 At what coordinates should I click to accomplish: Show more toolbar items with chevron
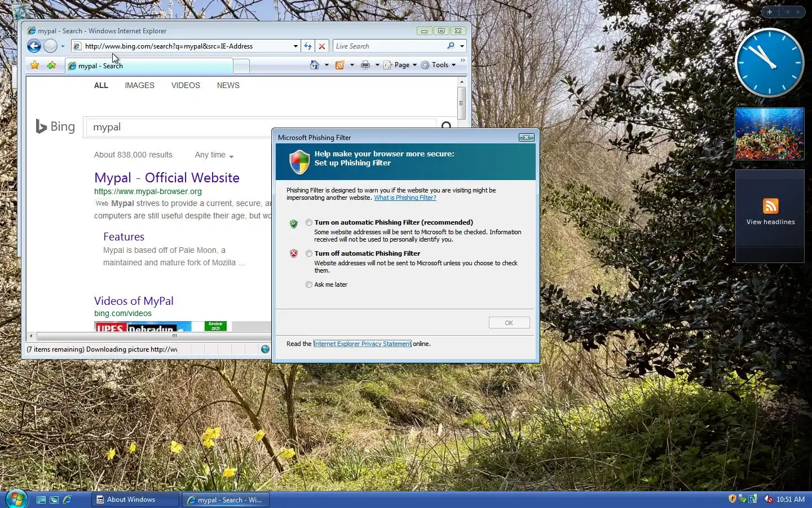pos(463,60)
